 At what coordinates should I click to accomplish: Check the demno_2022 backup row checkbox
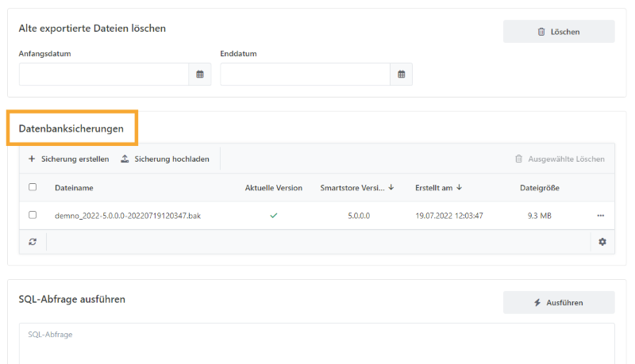point(33,215)
